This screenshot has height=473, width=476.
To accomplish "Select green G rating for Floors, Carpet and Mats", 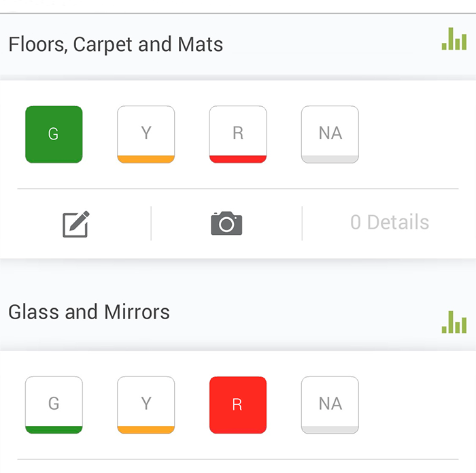I will (x=54, y=134).
